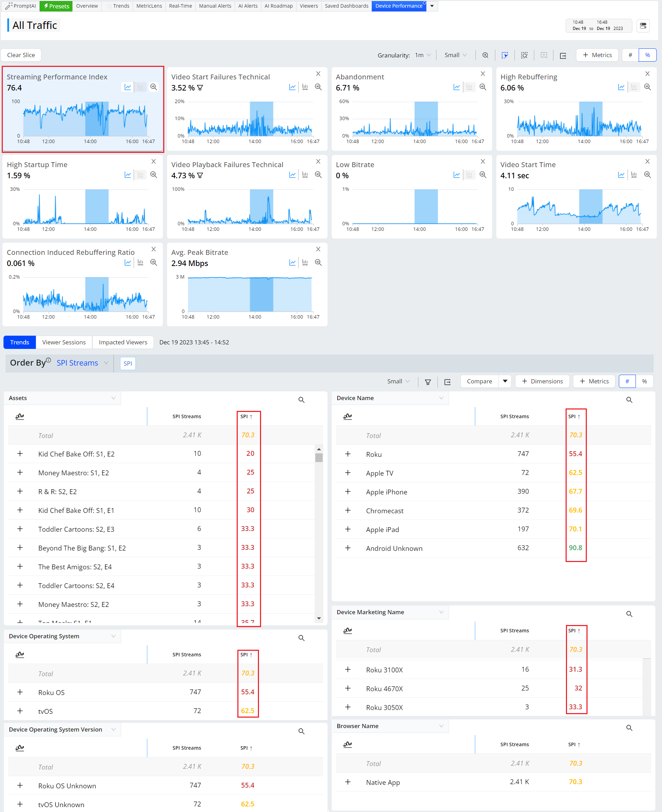Select bar chart view for Video Start Time
This screenshot has height=812, width=662.
(x=634, y=175)
